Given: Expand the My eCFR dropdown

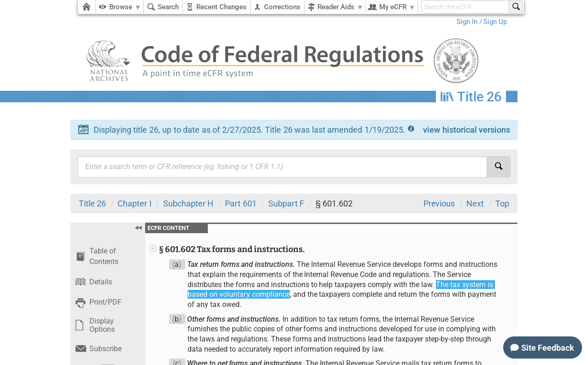Looking at the screenshot, I should click(392, 7).
